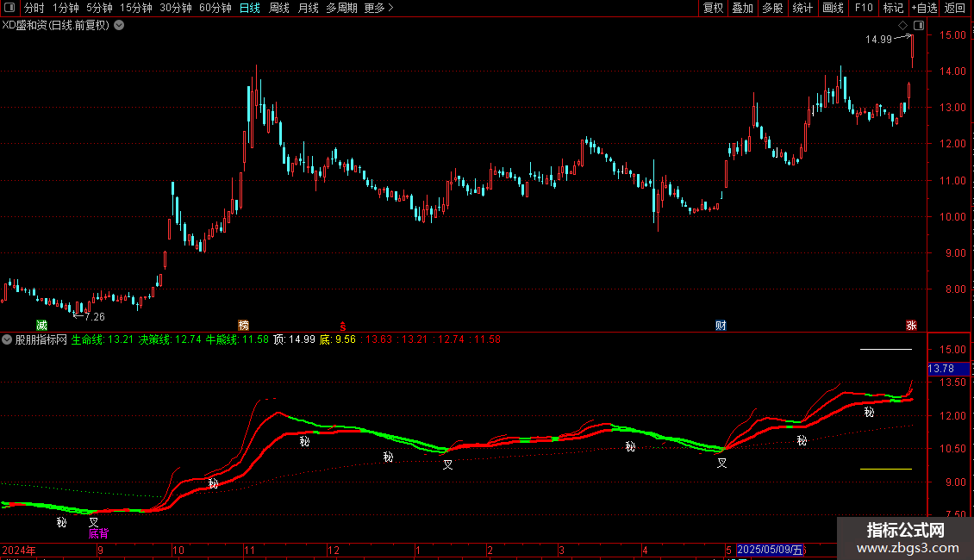This screenshot has height=560, width=974.
Task: Open the 复权 options
Action: point(713,8)
